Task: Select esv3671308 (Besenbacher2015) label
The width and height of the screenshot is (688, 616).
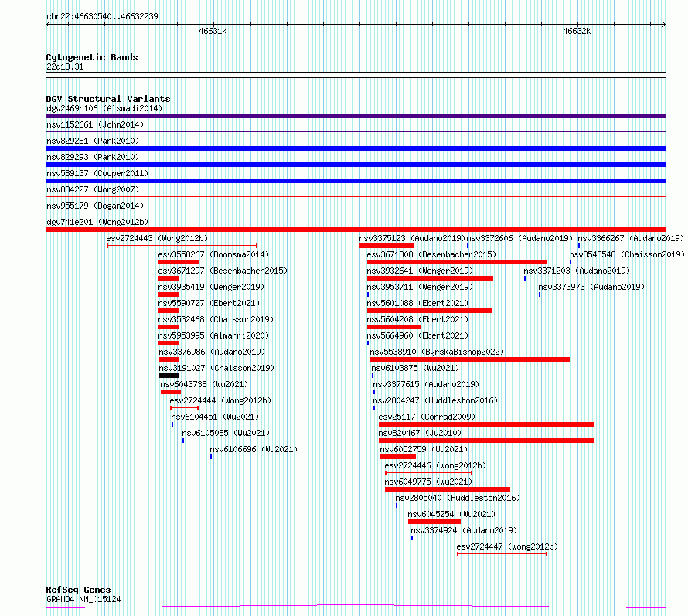Action: click(431, 254)
